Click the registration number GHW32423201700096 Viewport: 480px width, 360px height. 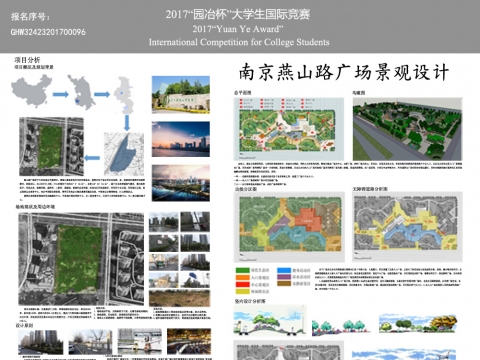pyautogui.click(x=48, y=32)
